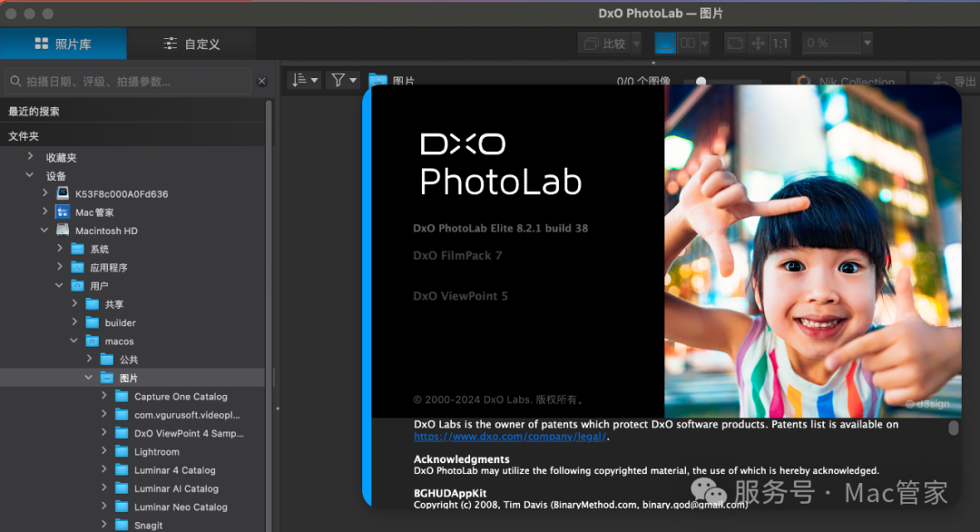980x532 pixels.
Task: Expand the Mac管家 node
Action: pos(45,212)
